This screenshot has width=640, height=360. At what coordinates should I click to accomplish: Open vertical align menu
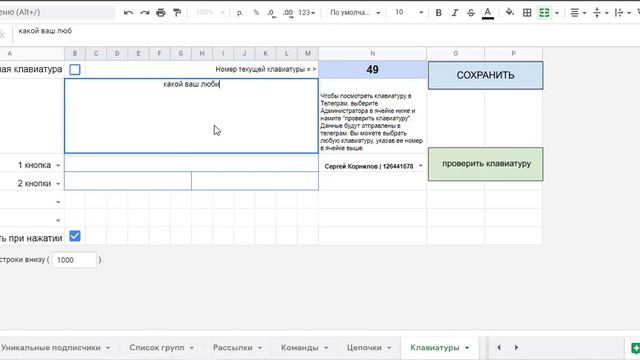[600, 13]
